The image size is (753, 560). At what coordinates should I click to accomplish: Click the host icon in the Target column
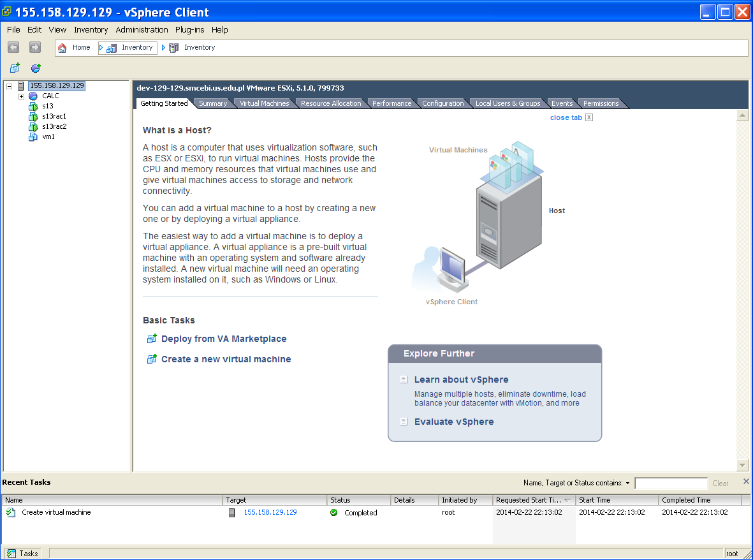tap(232, 512)
